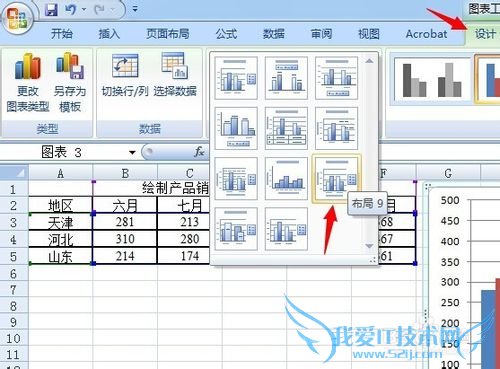The width and height of the screenshot is (500, 369).
Task: Click the select-all corner of sheet
Action: pyautogui.click(x=14, y=173)
